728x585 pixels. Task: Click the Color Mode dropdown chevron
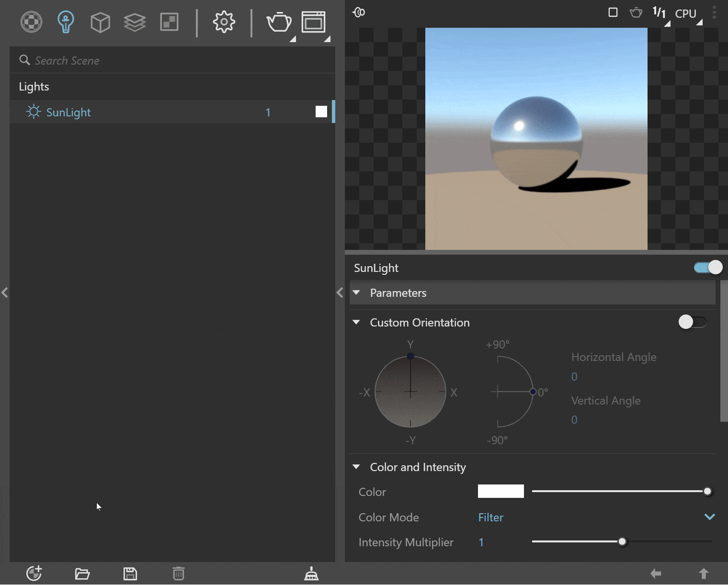pos(709,517)
